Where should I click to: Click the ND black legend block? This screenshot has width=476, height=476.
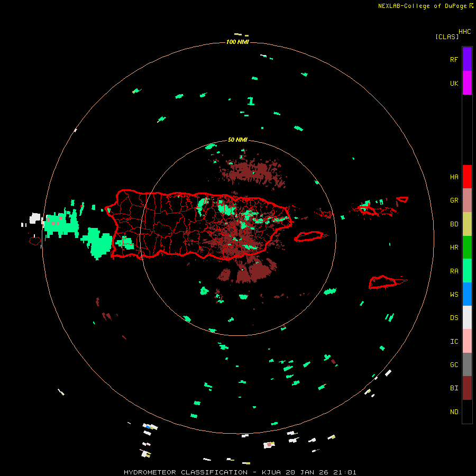(467, 411)
